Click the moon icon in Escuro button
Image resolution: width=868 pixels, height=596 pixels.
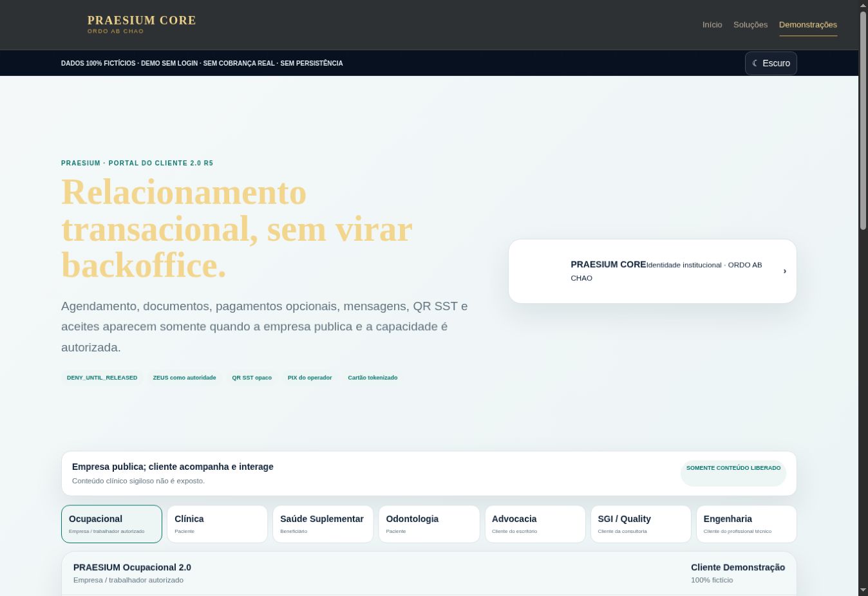pos(755,63)
